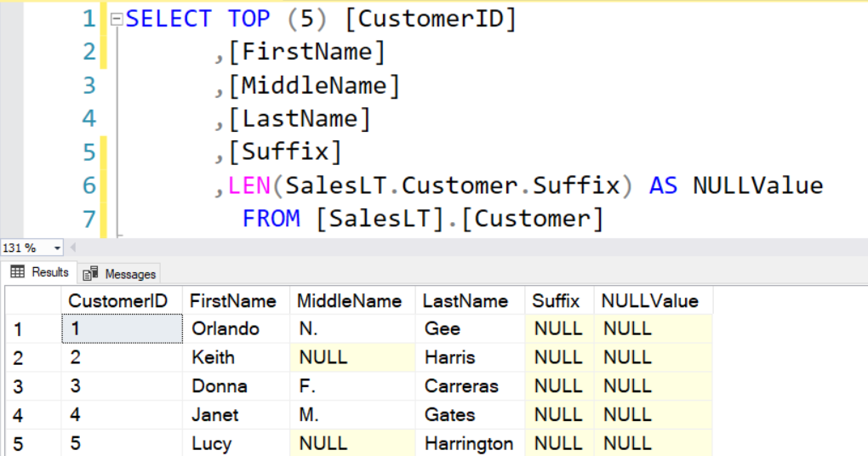868x456 pixels.
Task: Select the top-left corner cell of results grid
Action: coord(33,300)
